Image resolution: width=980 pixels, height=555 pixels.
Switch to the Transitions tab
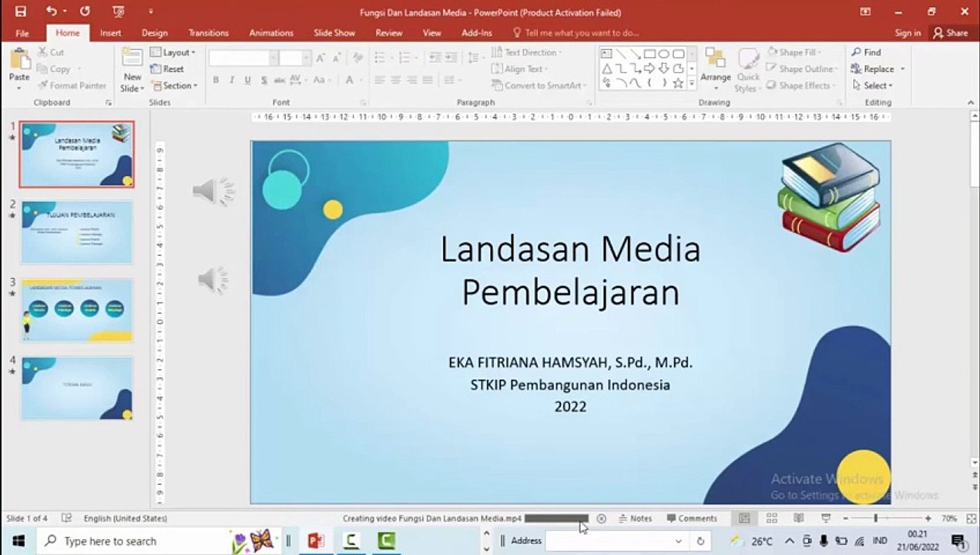(x=208, y=33)
